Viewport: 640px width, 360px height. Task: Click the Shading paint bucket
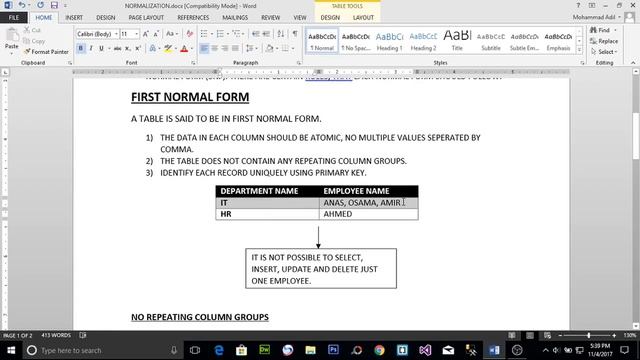pyautogui.click(x=269, y=49)
